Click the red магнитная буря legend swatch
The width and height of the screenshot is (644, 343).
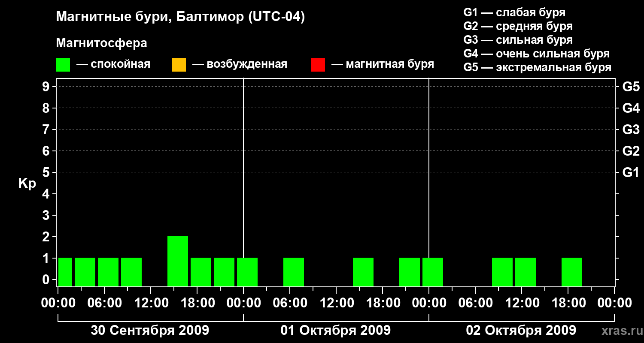coord(318,65)
